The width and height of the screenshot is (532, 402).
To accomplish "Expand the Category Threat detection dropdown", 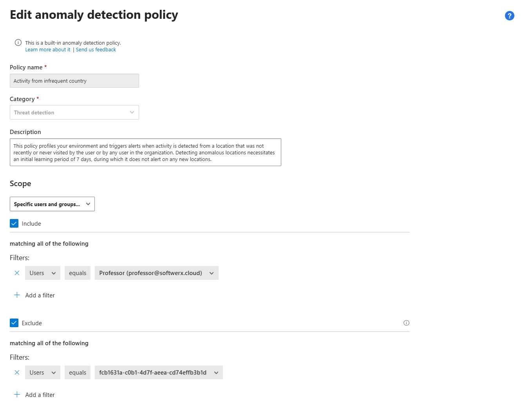I will coord(74,112).
